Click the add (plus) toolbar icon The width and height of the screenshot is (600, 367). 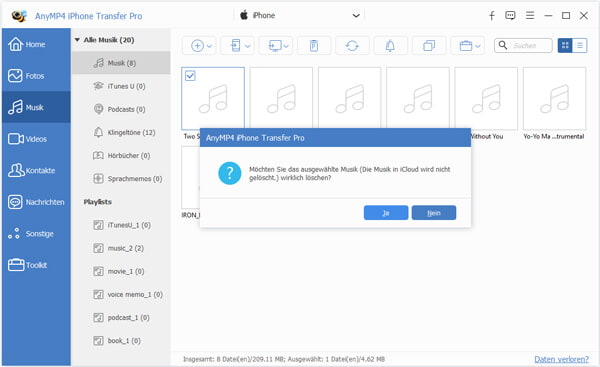[197, 46]
